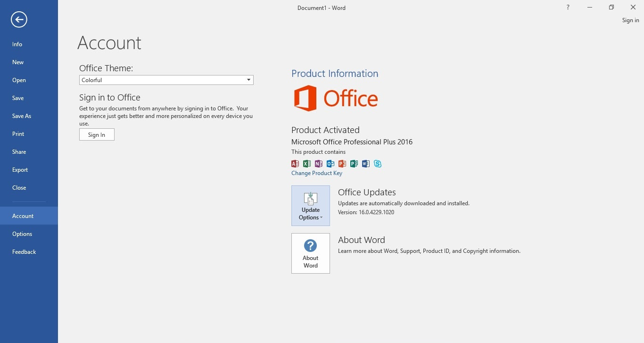Click the Change Product Key link

point(317,173)
